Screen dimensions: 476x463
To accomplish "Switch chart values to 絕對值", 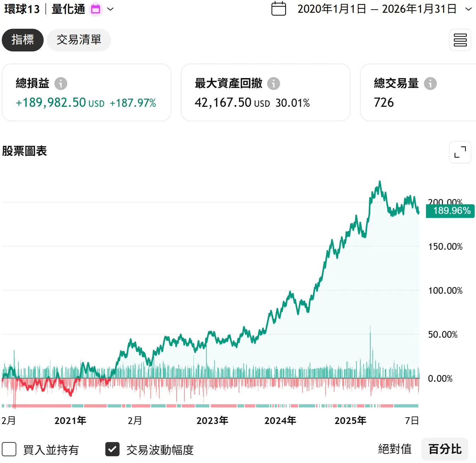I will pyautogui.click(x=395, y=449).
